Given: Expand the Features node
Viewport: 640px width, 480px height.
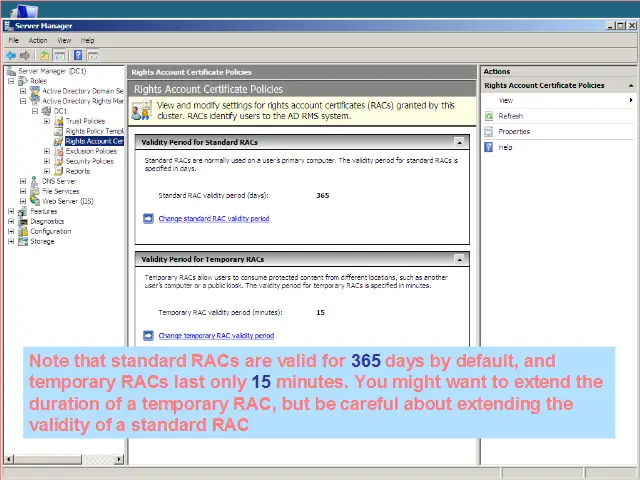Looking at the screenshot, I should click(x=11, y=211).
